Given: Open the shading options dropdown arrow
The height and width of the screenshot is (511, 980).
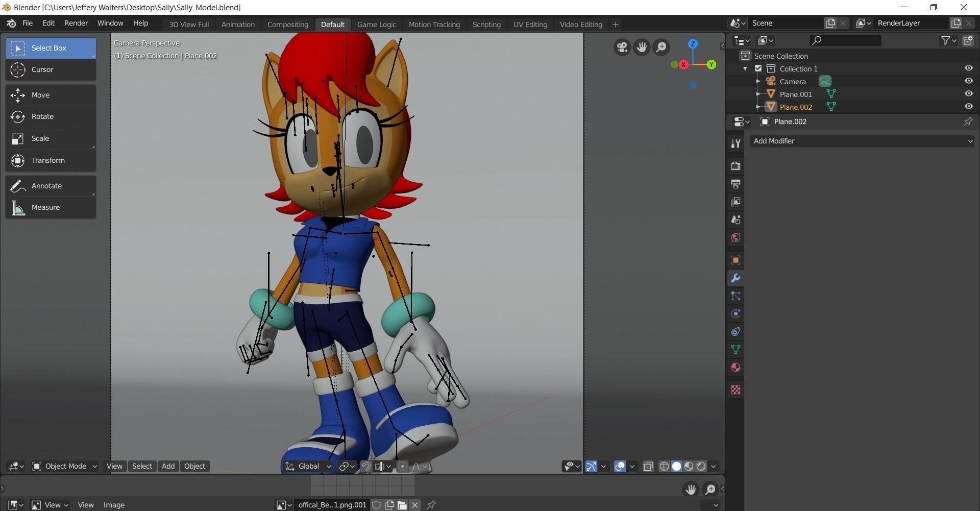Looking at the screenshot, I should [713, 466].
